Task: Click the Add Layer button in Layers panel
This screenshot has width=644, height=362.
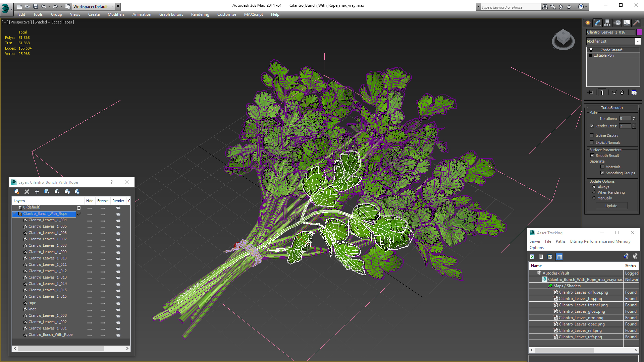Action: click(x=37, y=191)
